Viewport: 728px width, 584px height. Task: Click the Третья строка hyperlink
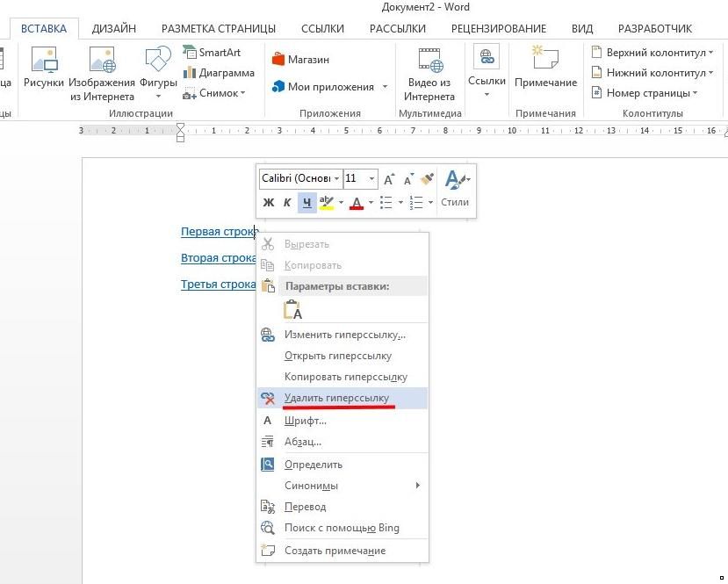tap(218, 285)
